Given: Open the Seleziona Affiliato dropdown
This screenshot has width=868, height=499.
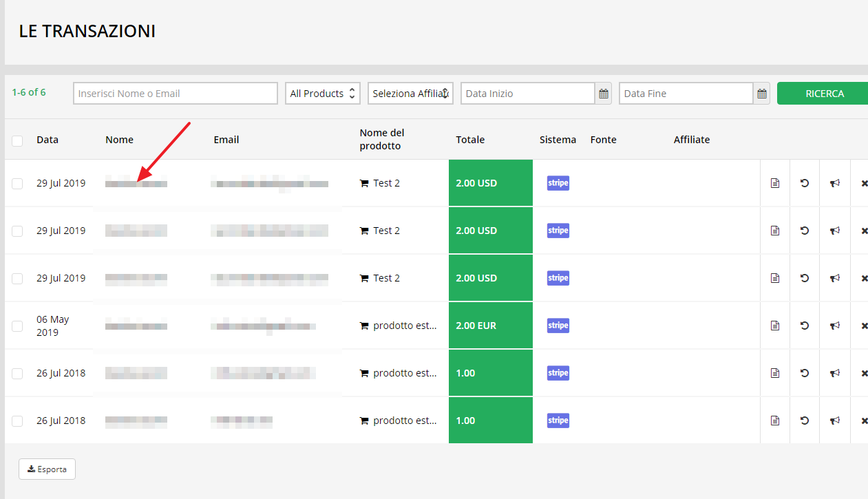Looking at the screenshot, I should [x=410, y=94].
